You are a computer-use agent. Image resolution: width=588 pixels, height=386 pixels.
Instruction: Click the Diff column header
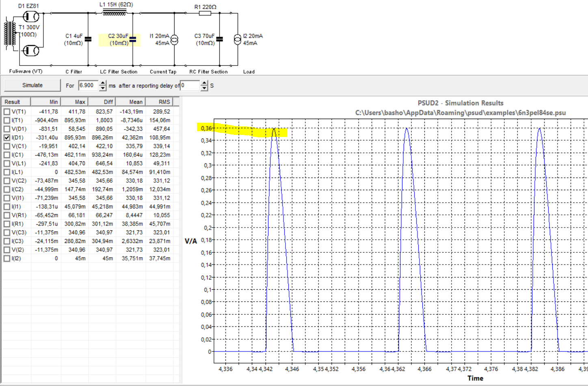pos(102,102)
